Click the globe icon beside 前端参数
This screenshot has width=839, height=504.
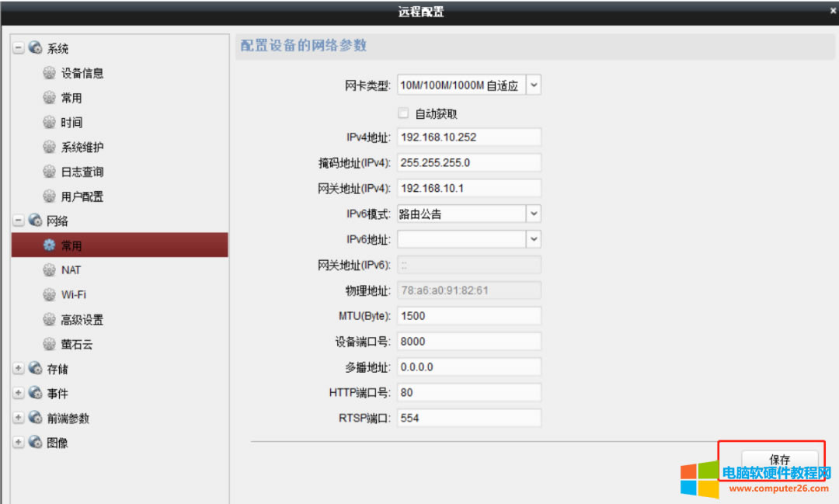pos(35,417)
